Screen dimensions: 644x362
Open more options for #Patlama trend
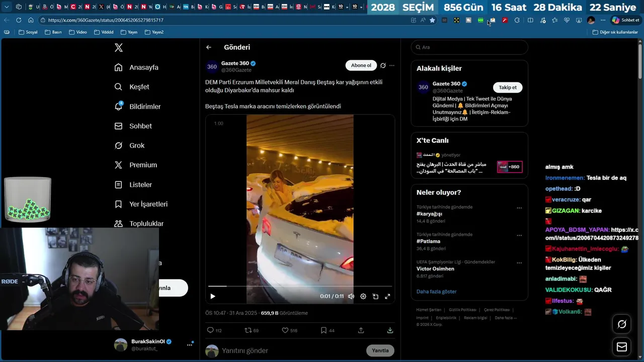pyautogui.click(x=519, y=235)
